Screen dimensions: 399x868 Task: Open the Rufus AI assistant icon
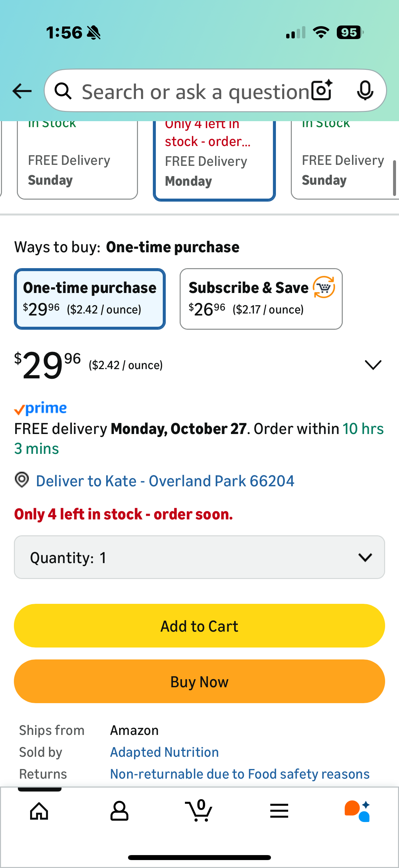pyautogui.click(x=357, y=811)
